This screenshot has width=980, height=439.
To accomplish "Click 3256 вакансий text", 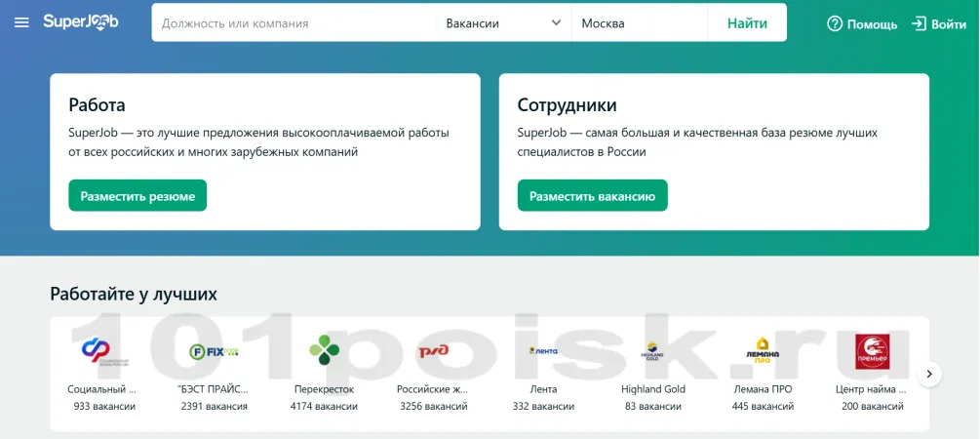I will click(434, 407).
